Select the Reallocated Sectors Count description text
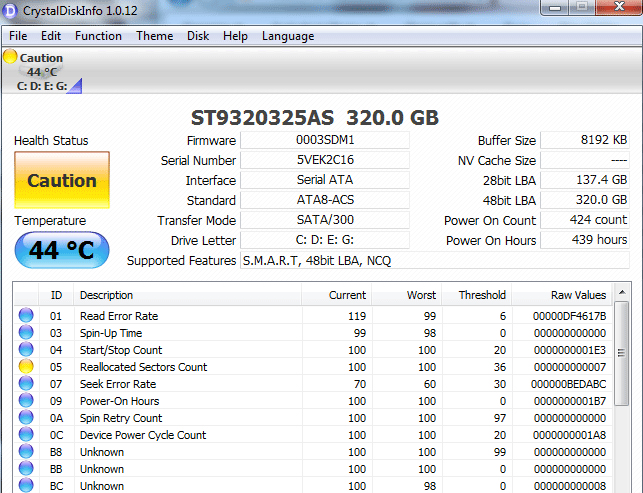643x493 pixels. (x=144, y=367)
